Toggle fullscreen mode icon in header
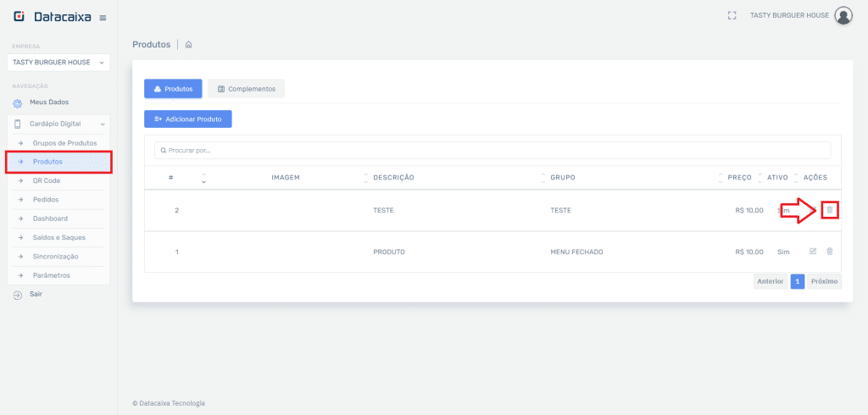Screen dimensions: 868x415 click(732, 15)
